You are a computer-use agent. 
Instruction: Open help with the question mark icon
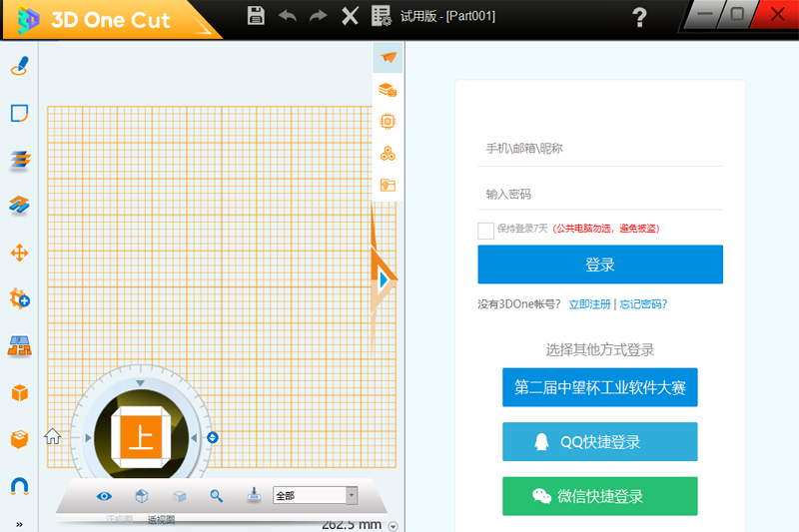tap(640, 17)
